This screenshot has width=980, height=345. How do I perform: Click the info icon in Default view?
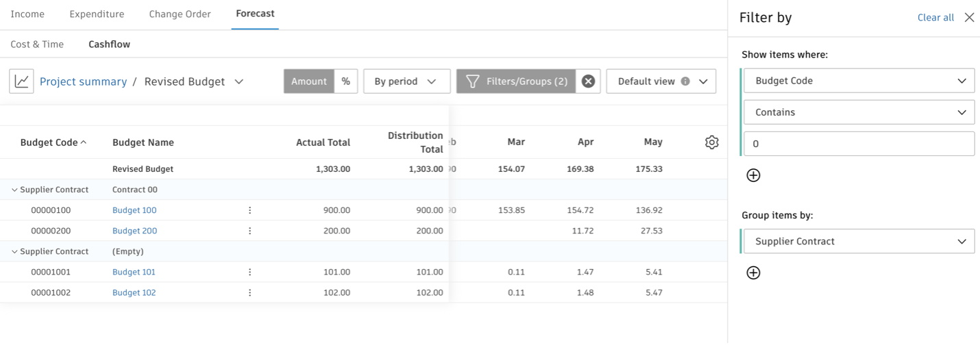click(685, 81)
